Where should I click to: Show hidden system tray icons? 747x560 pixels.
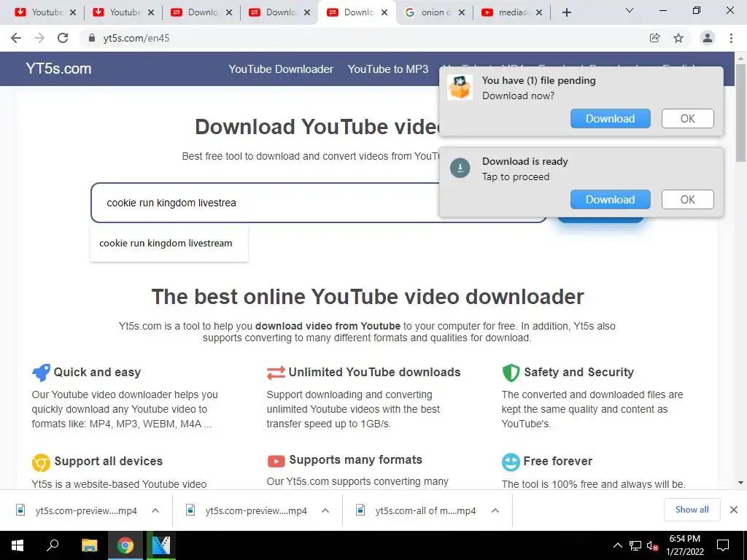617,545
